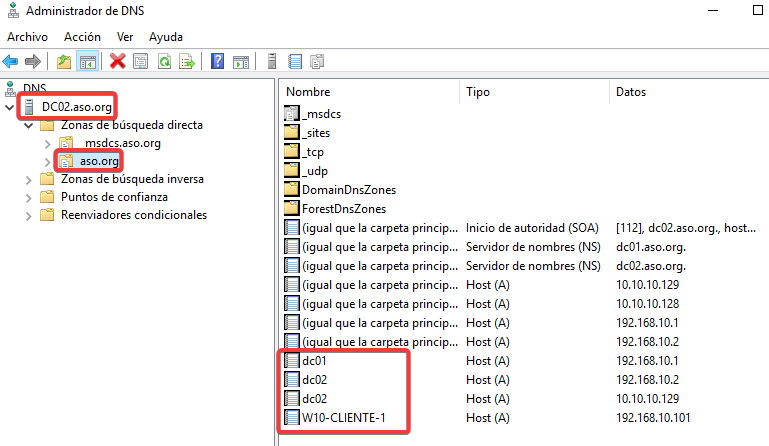Click the green Refresh icon
The height and width of the screenshot is (446, 769).
click(x=163, y=61)
